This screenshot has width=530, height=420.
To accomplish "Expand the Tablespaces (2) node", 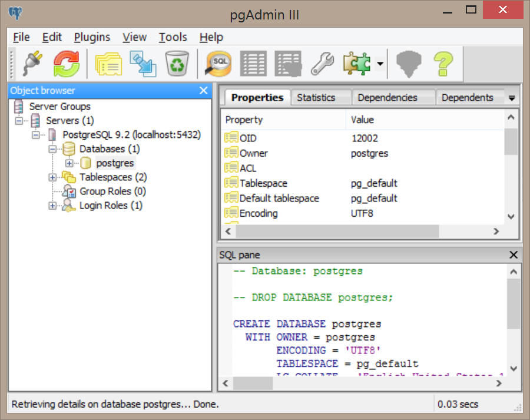I will pyautogui.click(x=52, y=177).
